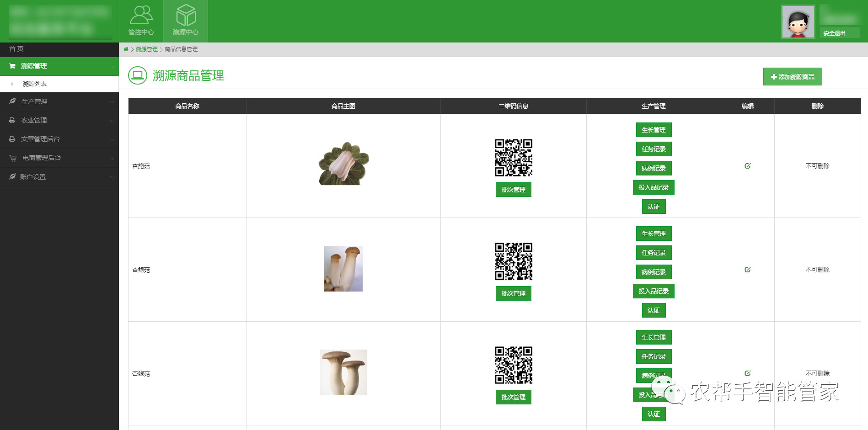Image resolution: width=868 pixels, height=430 pixels.
Task: Click 病例记录 in the second row
Action: coord(654,272)
